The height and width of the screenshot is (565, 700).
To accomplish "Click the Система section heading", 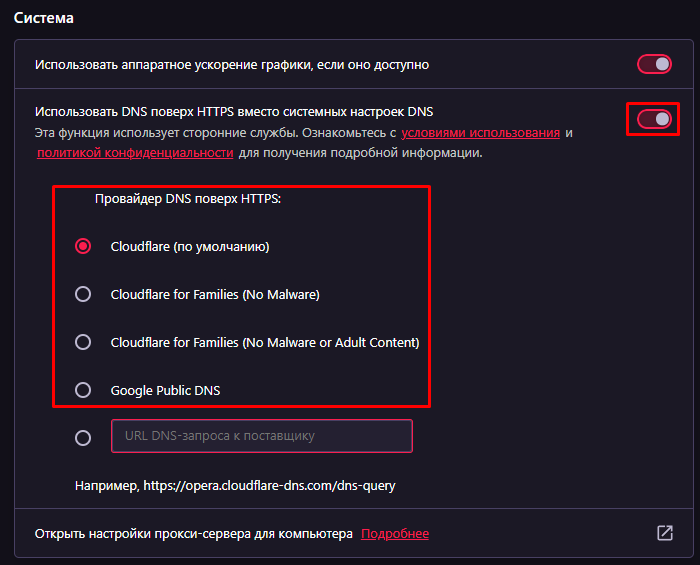I will pyautogui.click(x=44, y=18).
